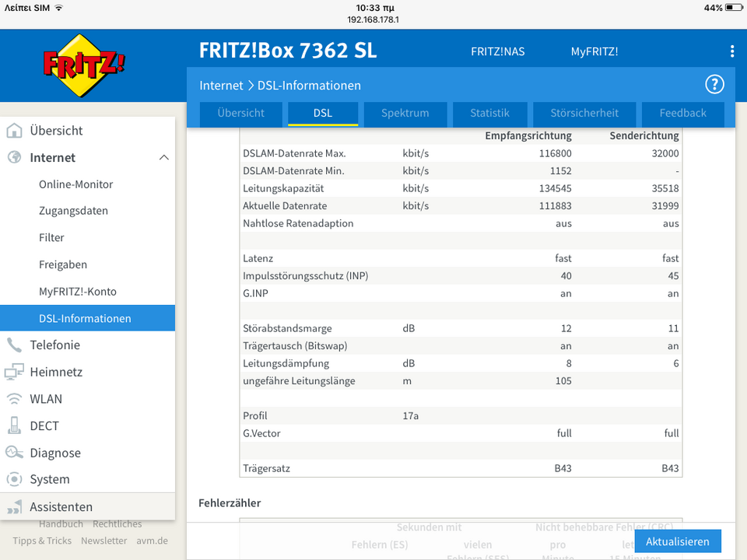Click the Aktualisieren button

click(x=678, y=541)
